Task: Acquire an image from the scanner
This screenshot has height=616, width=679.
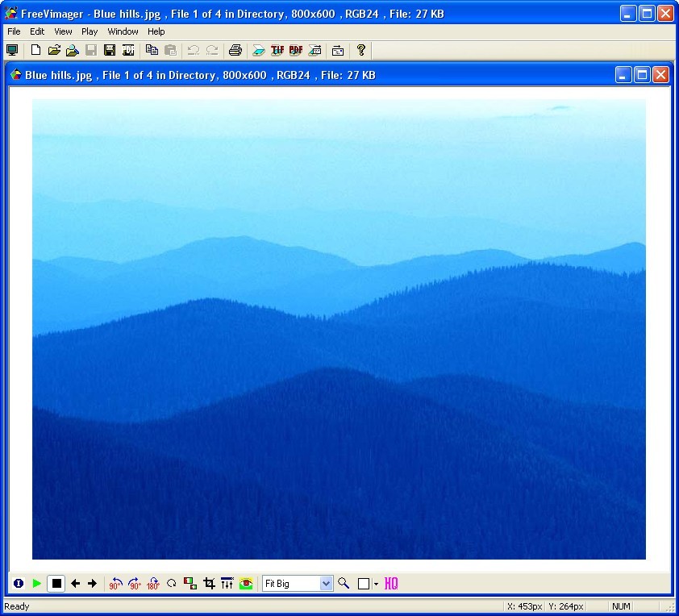Action: coord(260,50)
